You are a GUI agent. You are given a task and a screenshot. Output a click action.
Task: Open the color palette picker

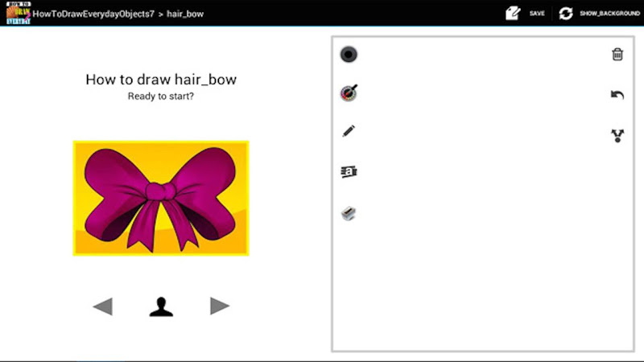click(x=349, y=93)
